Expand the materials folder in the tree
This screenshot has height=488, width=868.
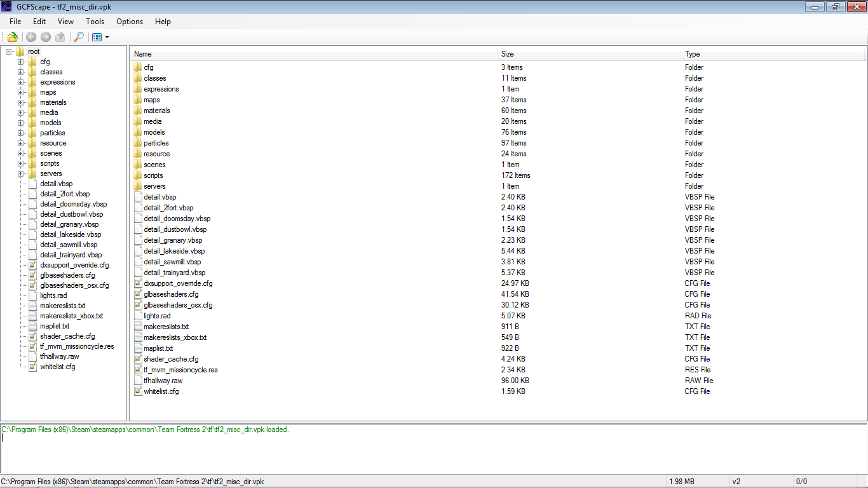(x=21, y=102)
